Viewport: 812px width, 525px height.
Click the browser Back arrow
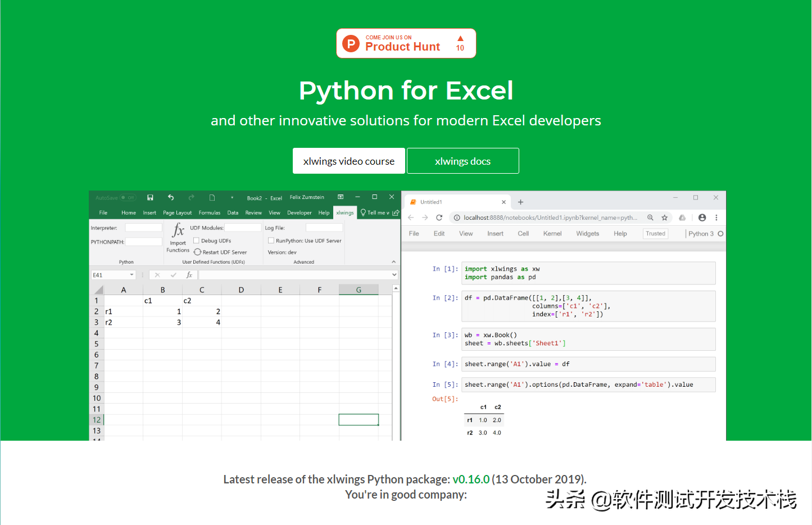pyautogui.click(x=411, y=218)
